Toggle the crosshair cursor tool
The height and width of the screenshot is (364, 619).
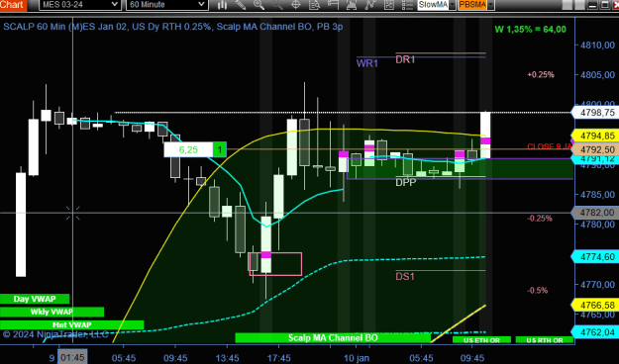coord(296,5)
